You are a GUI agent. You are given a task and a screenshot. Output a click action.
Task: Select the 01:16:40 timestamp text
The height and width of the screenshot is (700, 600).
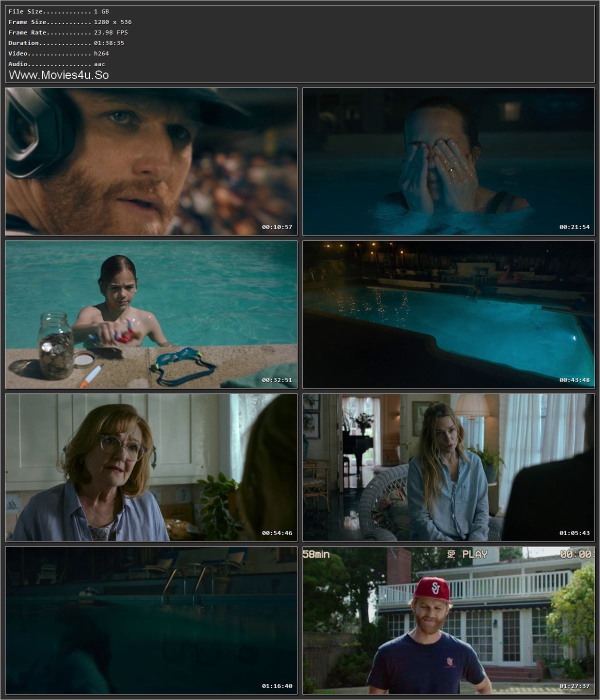(277, 686)
